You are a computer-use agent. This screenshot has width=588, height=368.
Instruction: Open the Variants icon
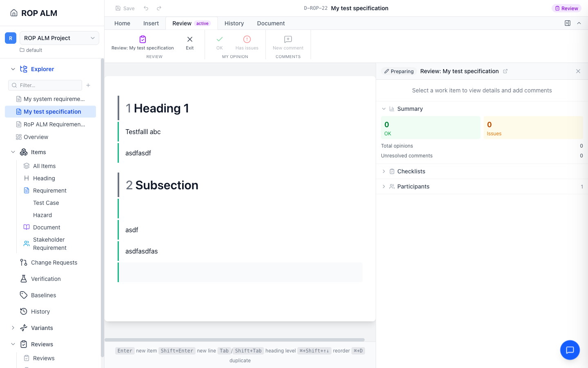[x=24, y=328]
